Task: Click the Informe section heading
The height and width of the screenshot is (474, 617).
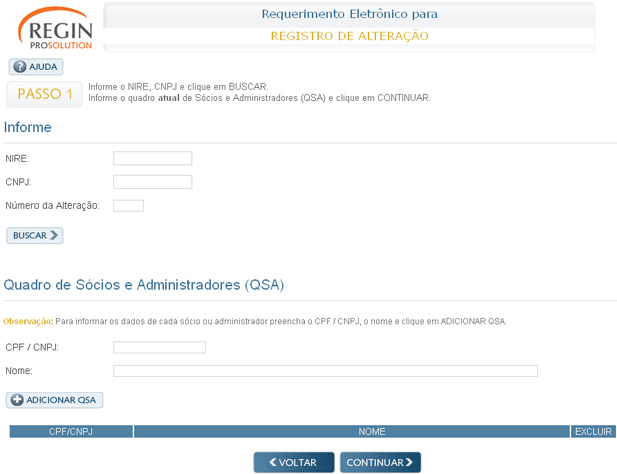Action: 28,127
